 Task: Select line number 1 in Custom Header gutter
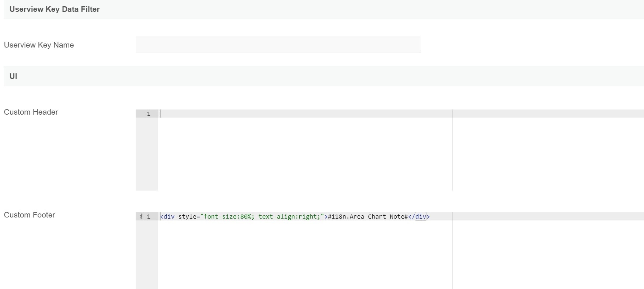[x=149, y=114]
